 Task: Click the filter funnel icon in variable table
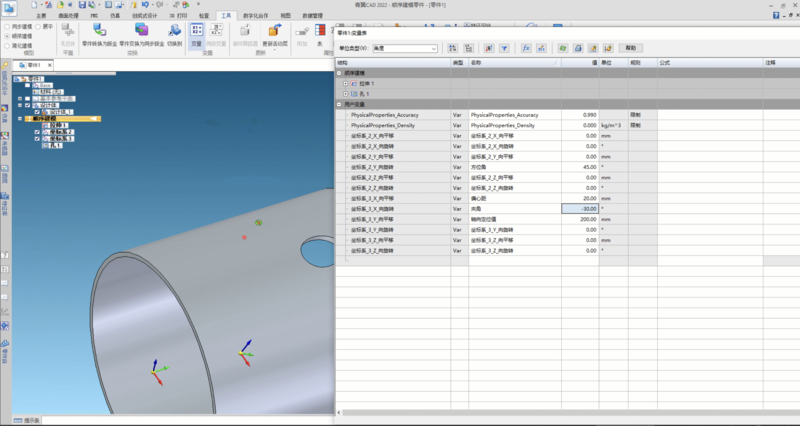[x=502, y=48]
